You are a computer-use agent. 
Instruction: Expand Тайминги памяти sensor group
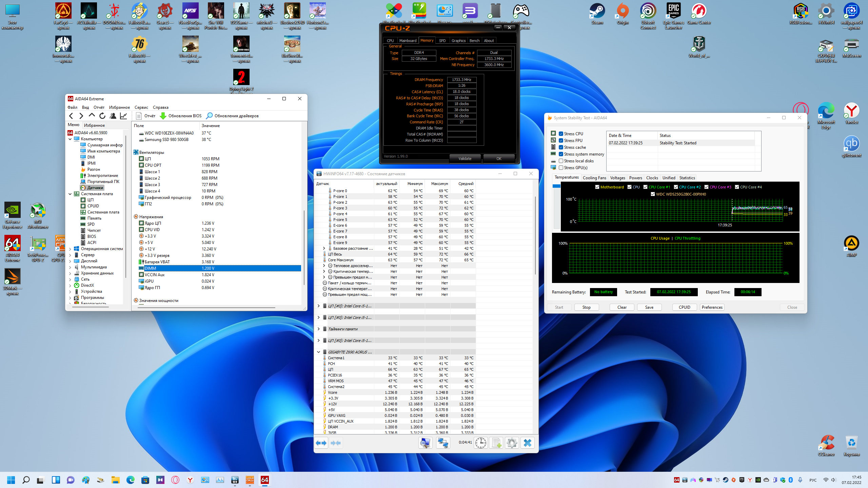coord(318,329)
